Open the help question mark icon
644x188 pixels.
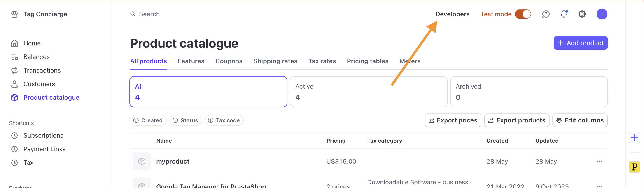[x=546, y=14]
